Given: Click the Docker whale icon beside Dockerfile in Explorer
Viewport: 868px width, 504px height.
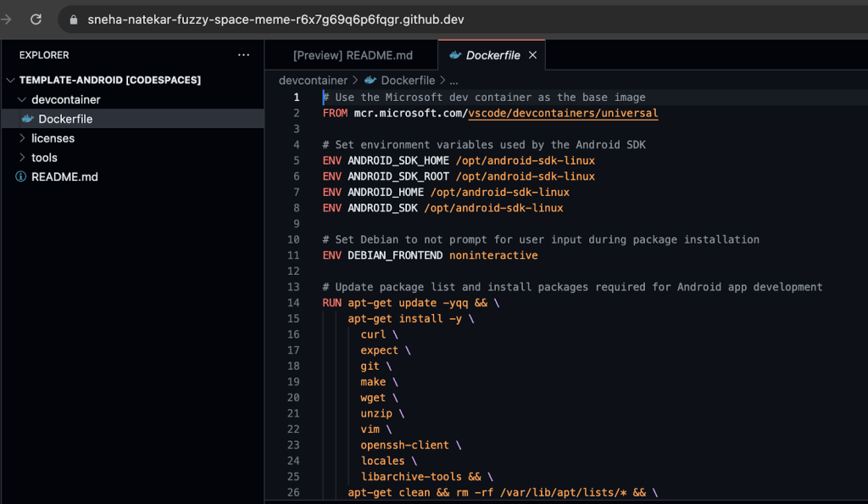Looking at the screenshot, I should point(27,119).
